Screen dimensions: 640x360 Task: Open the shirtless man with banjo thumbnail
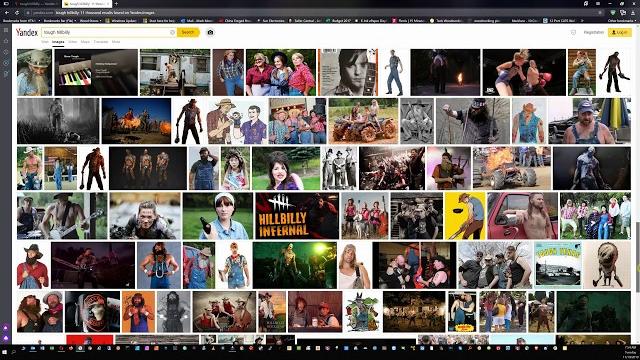[x=62, y=216]
